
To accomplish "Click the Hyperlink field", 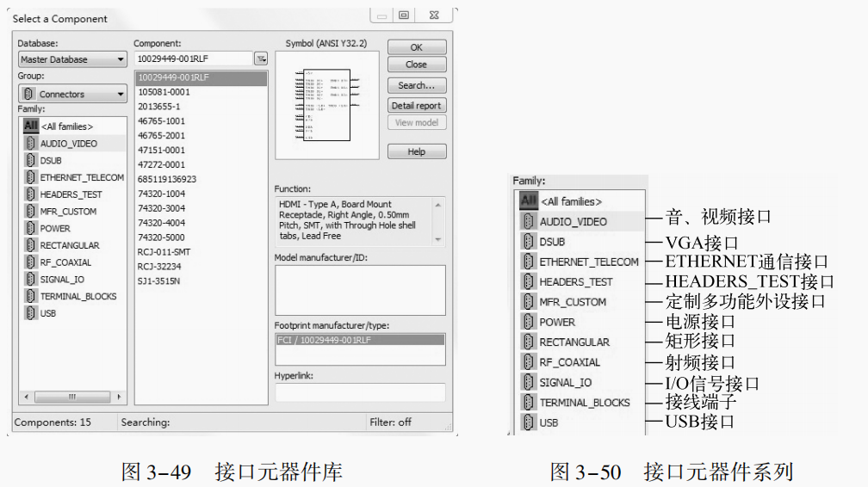I will pos(360,392).
